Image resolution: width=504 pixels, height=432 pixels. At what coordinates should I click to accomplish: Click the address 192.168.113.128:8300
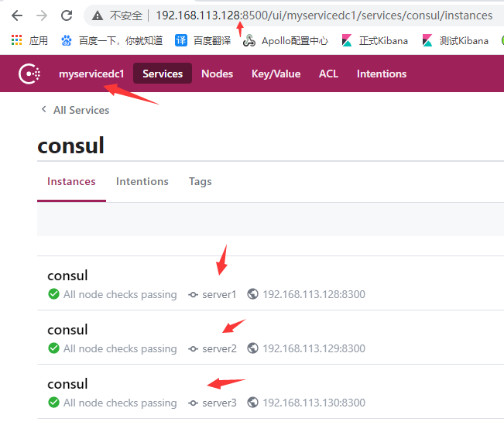point(314,294)
